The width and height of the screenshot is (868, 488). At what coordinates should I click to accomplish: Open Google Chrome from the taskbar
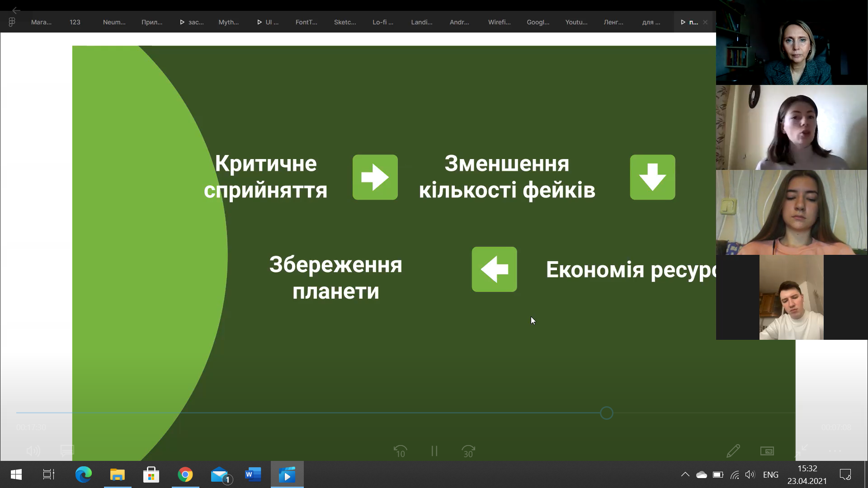click(x=185, y=474)
